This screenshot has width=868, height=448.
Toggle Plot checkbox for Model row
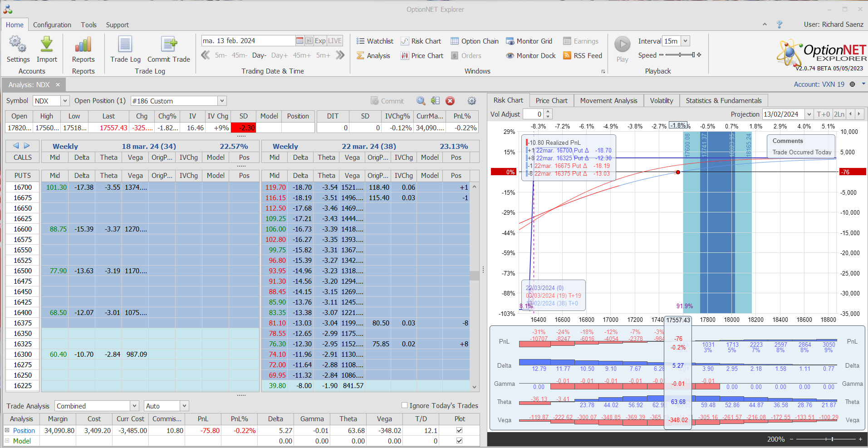459,441
